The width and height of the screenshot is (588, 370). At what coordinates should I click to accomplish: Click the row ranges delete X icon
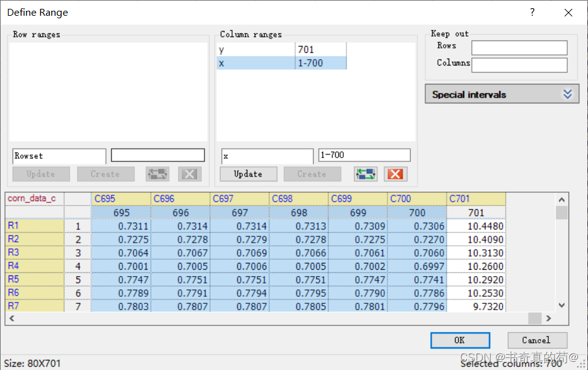[189, 174]
